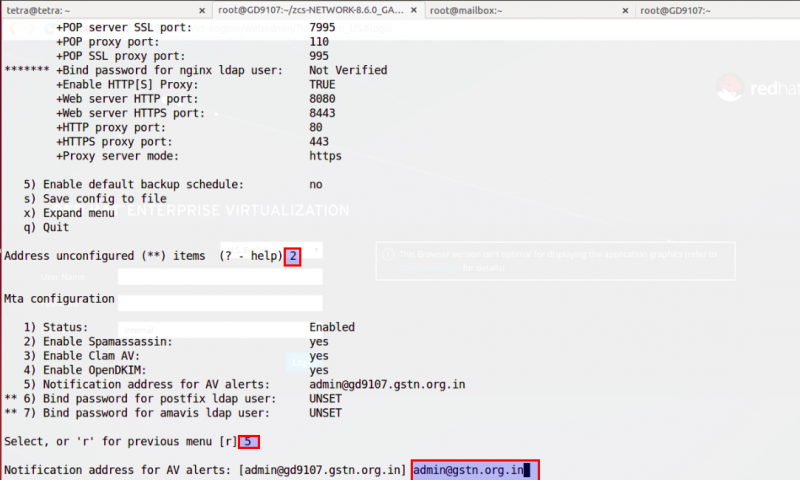Click the value 8080
Screen dimensions: 800x480
coord(322,99)
